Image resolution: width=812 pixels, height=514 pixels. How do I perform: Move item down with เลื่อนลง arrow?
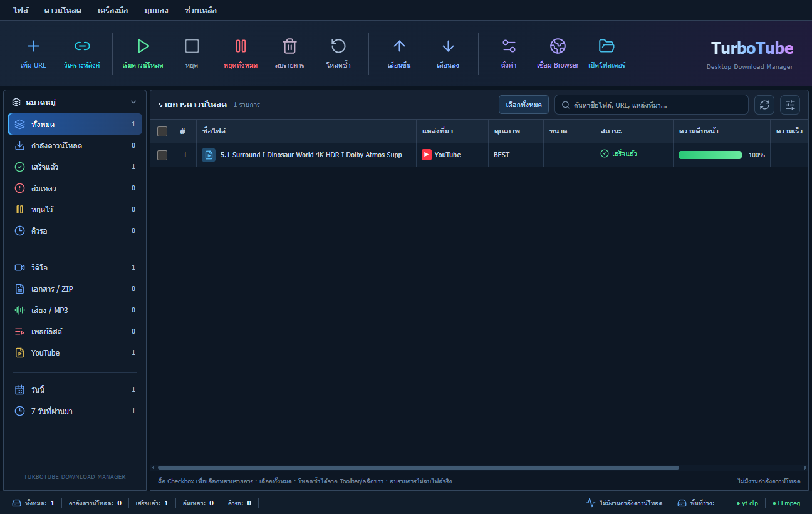pyautogui.click(x=448, y=46)
